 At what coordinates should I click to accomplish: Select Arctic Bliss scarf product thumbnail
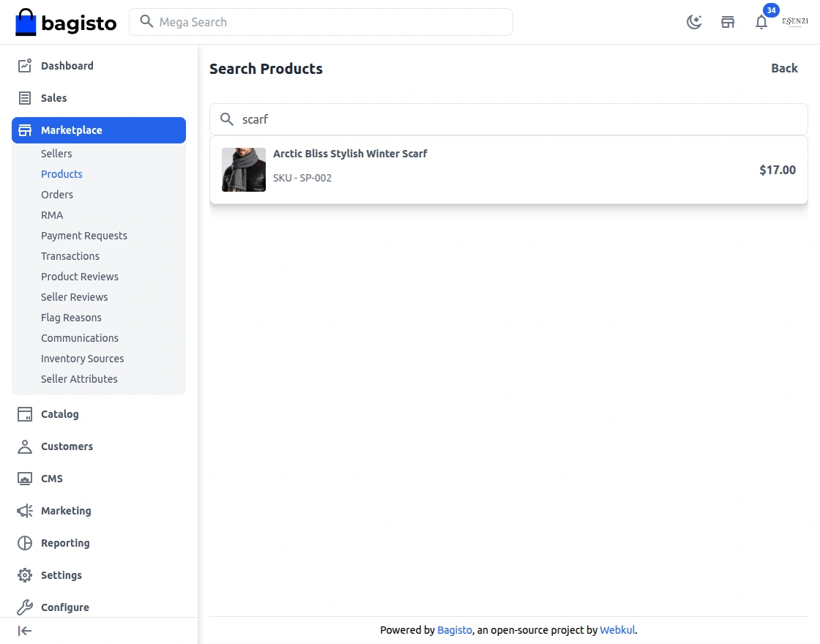pos(244,170)
